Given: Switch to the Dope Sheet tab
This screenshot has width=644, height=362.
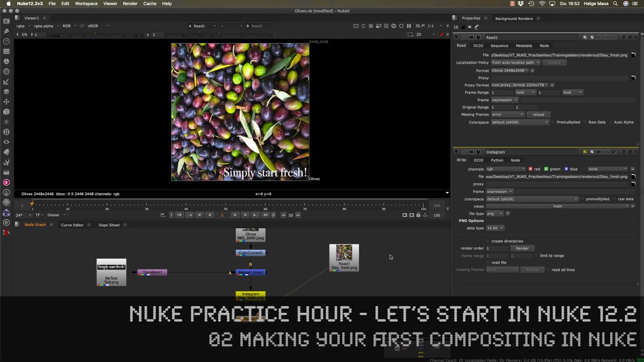Looking at the screenshot, I should pos(109,225).
